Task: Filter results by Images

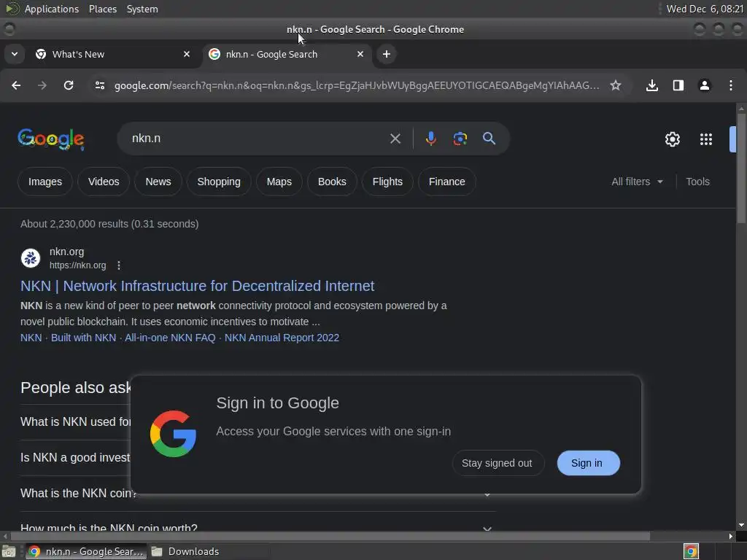Action: 44,182
